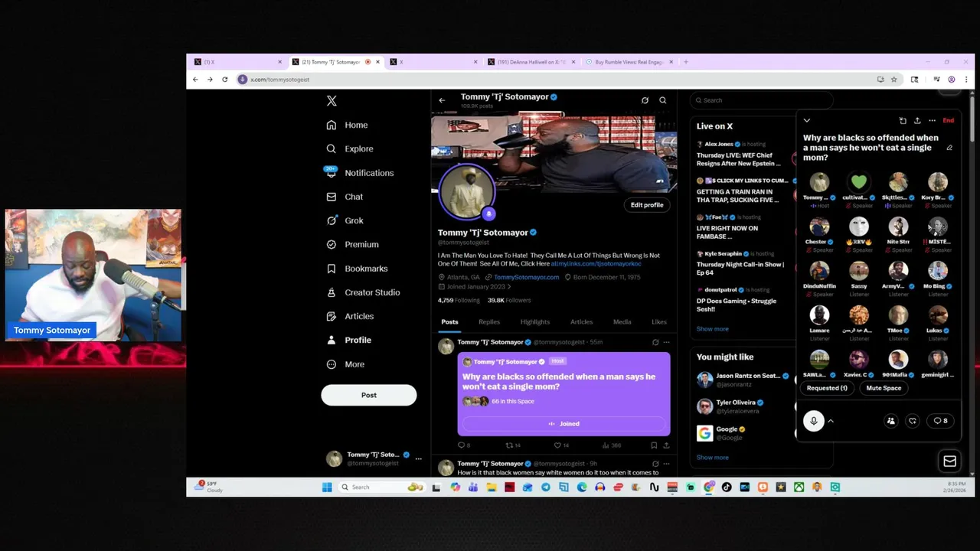
Task: View 4,759 Following list
Action: point(459,301)
